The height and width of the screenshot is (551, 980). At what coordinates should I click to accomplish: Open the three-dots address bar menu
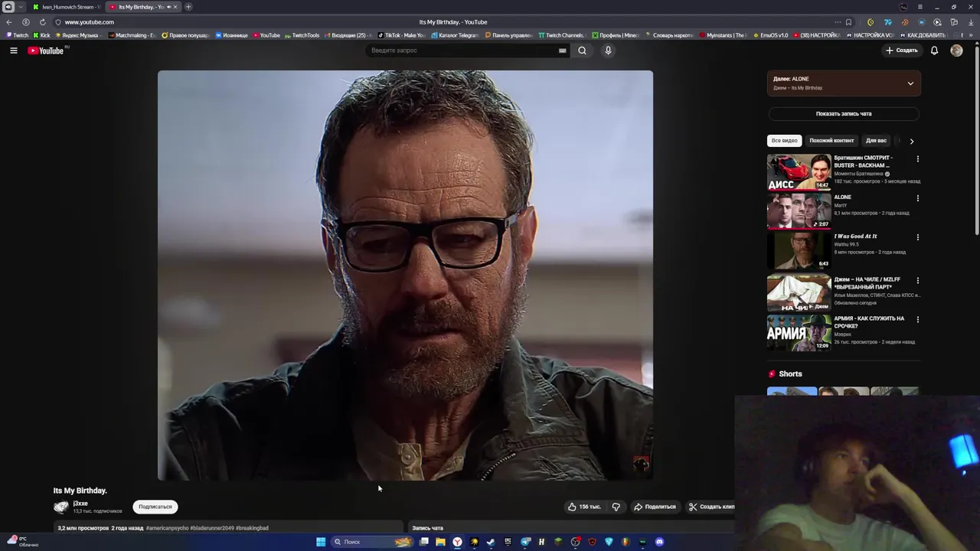coord(838,22)
